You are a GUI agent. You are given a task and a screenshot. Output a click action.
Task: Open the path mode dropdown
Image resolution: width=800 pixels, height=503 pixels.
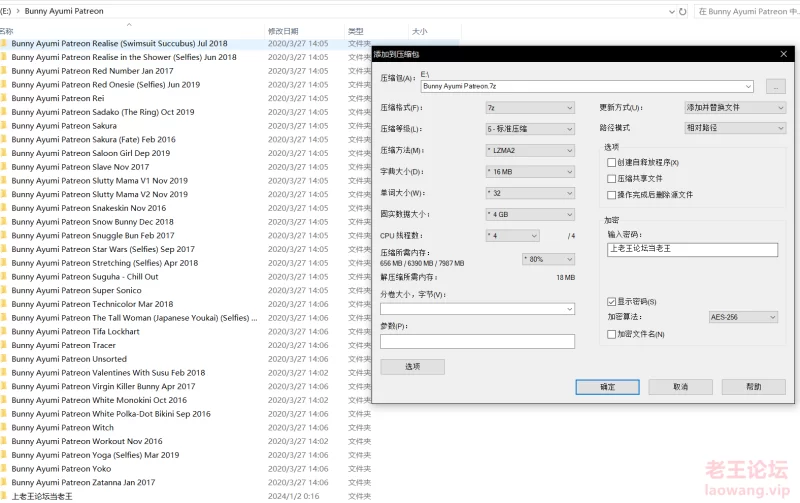point(735,128)
